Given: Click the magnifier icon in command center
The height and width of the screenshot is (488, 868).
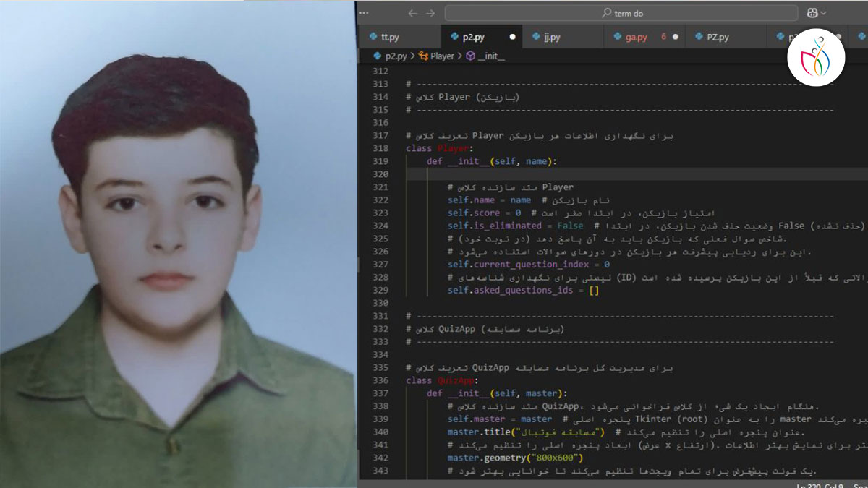Looking at the screenshot, I should click(606, 13).
